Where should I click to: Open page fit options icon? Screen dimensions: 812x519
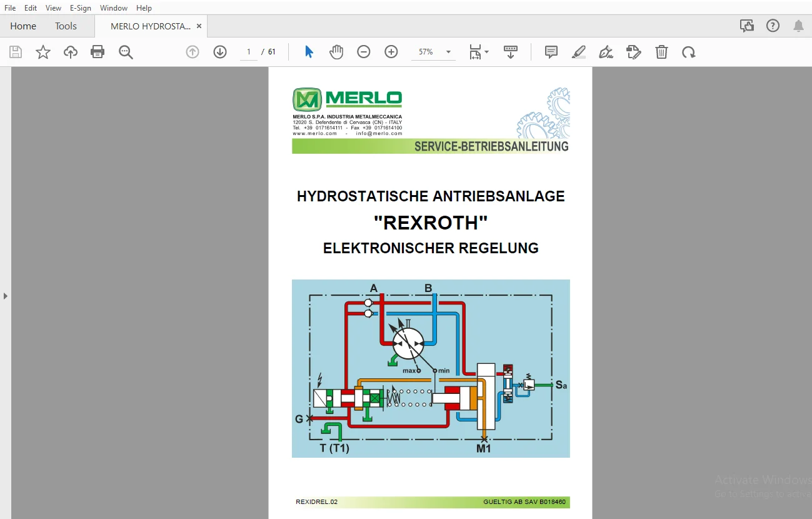pos(475,52)
